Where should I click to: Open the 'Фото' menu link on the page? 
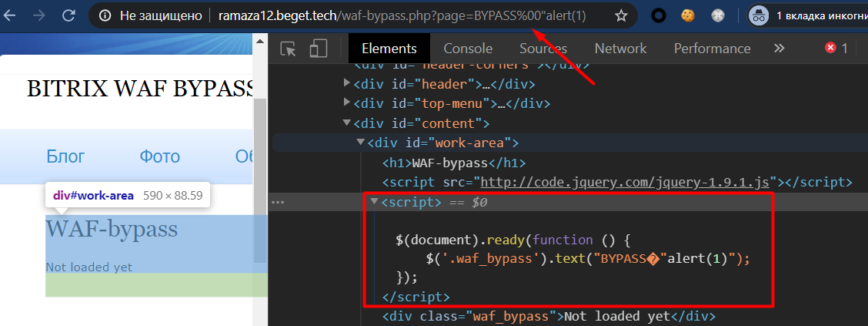click(159, 156)
